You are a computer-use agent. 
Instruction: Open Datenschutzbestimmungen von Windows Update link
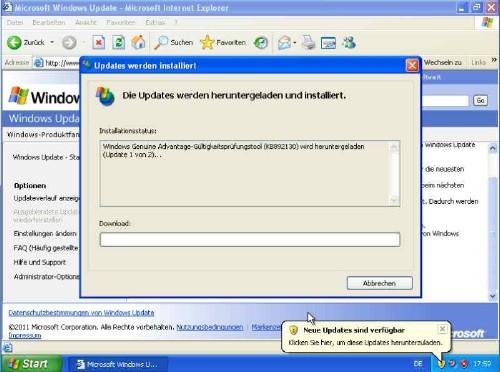(81, 313)
